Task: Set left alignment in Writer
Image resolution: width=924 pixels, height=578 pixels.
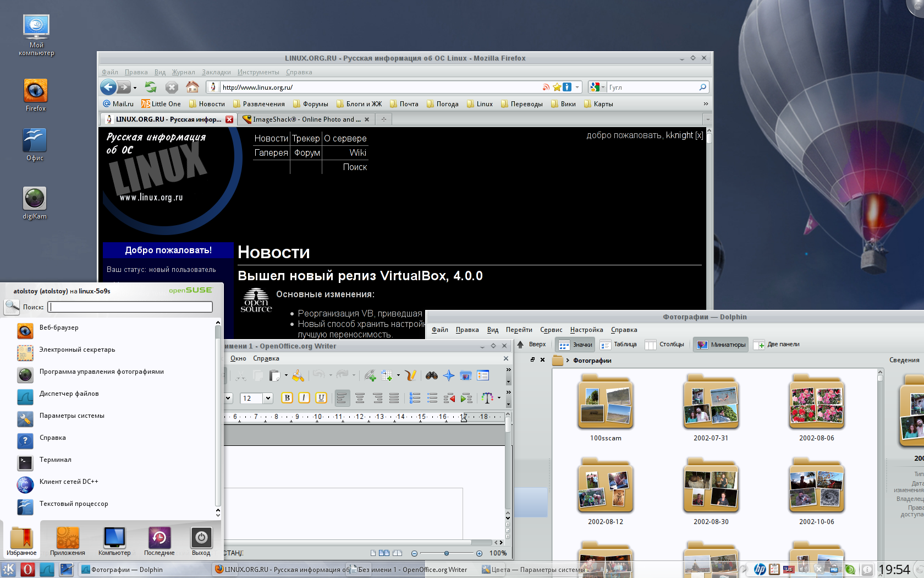Action: (342, 397)
